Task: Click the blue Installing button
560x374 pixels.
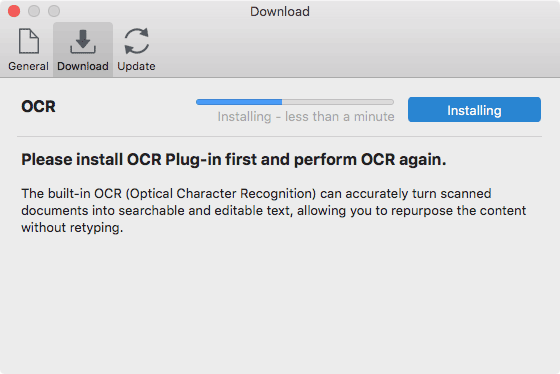Action: coord(474,110)
